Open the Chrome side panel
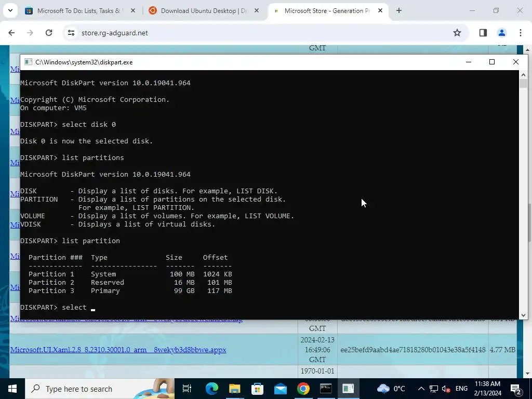532x399 pixels. click(483, 33)
